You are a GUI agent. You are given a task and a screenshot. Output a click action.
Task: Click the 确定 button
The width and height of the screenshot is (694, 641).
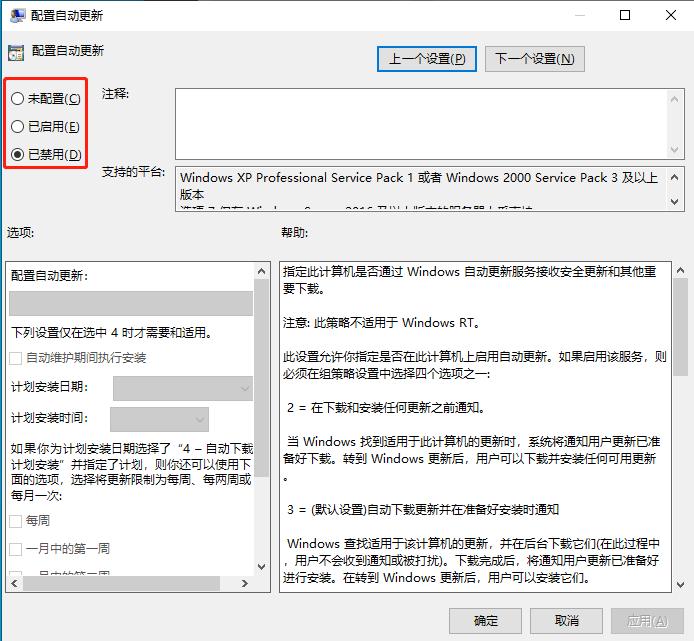click(x=485, y=621)
